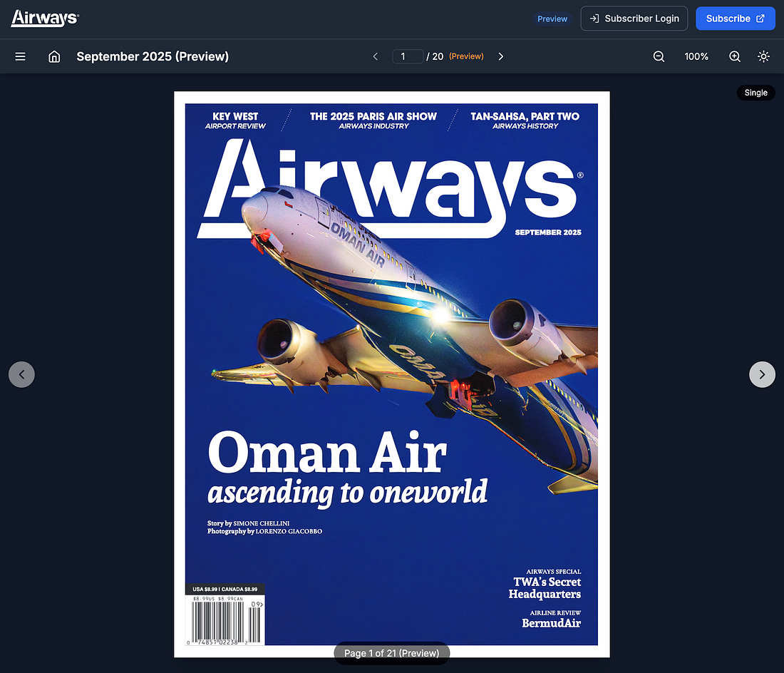Click the orange (Preview) label in toolbar
This screenshot has height=673, width=784.
467,56
